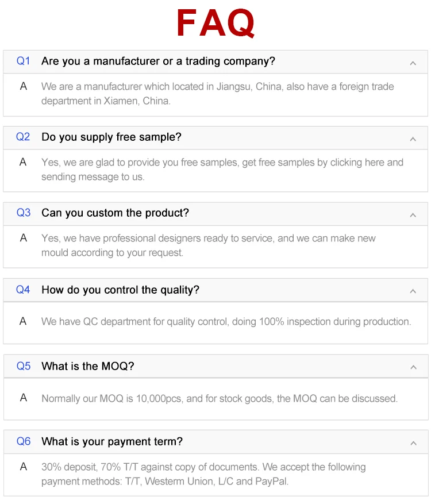Click the Q3 label icon
Image resolution: width=431 pixels, height=504 pixels.
click(x=23, y=213)
